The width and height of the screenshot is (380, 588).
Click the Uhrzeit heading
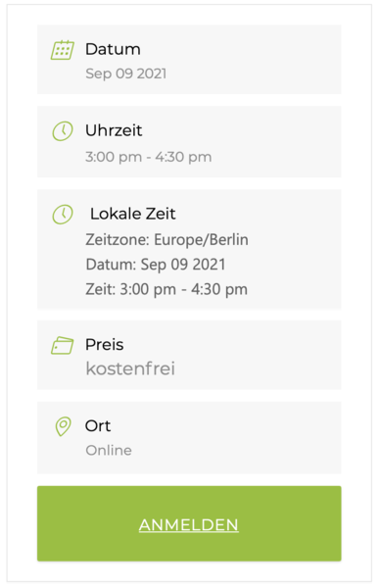114,130
